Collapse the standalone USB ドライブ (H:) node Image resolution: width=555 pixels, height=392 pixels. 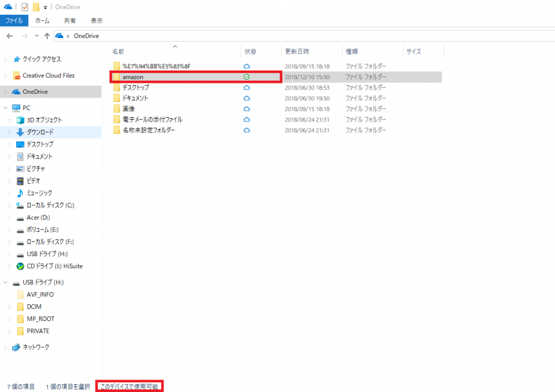[5, 282]
